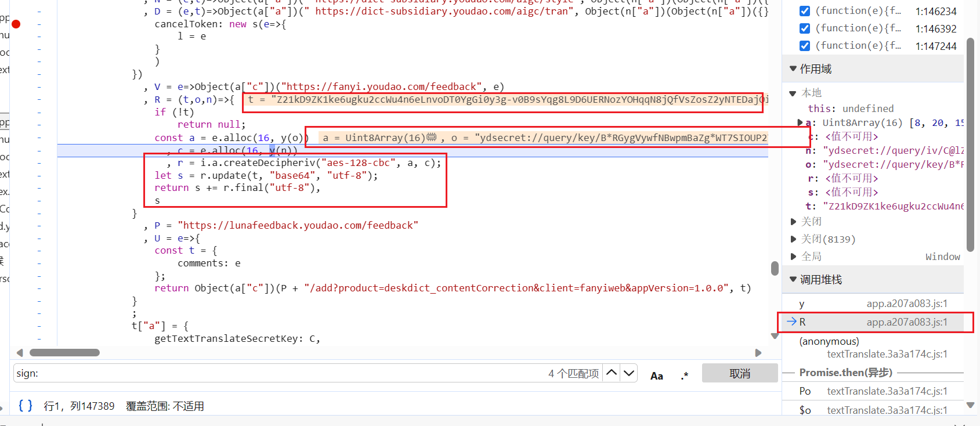Click the return r.final utf-8 line
Screen dimensions: 980x426
[x=237, y=187]
